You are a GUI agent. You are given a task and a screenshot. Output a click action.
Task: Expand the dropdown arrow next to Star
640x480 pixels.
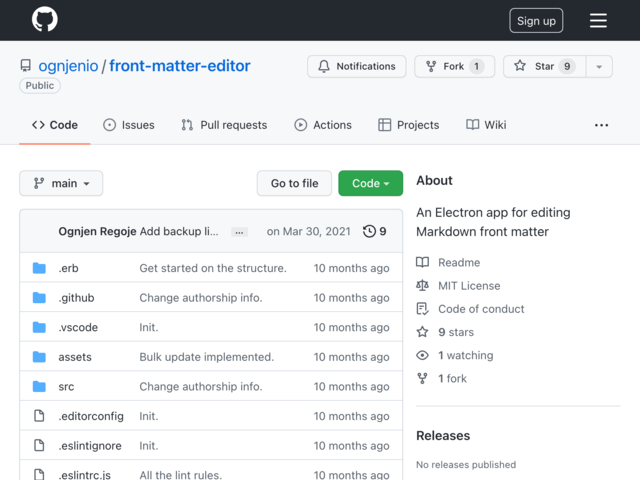(x=599, y=67)
